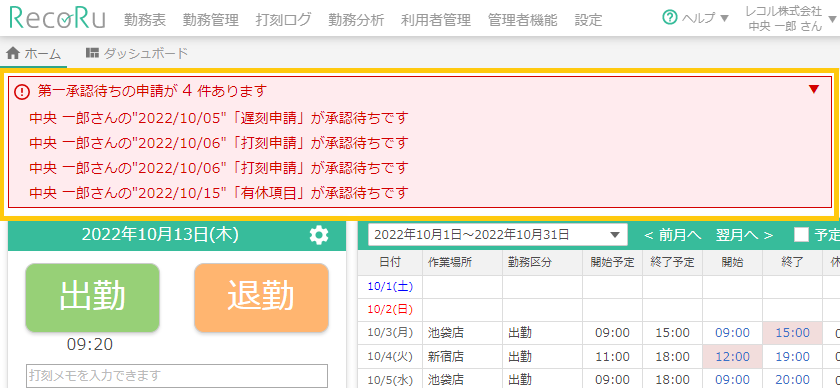Click the alert warning icon

22,92
